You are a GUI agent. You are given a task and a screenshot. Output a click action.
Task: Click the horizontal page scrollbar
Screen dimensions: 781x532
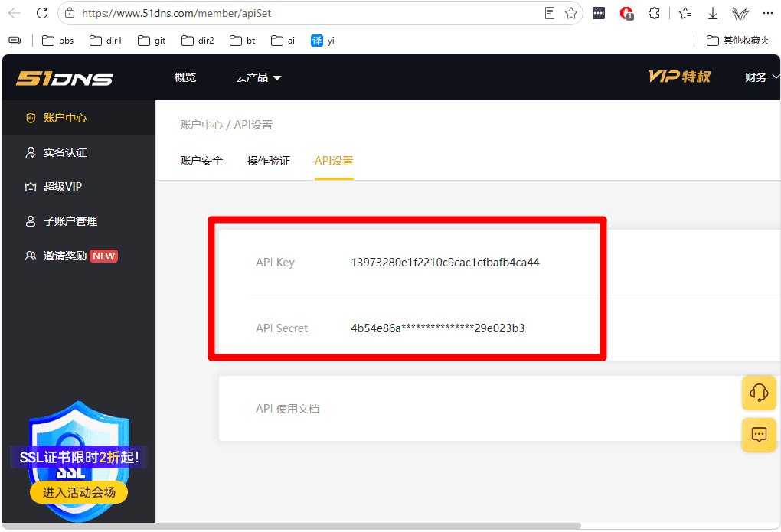pyautogui.click(x=292, y=526)
